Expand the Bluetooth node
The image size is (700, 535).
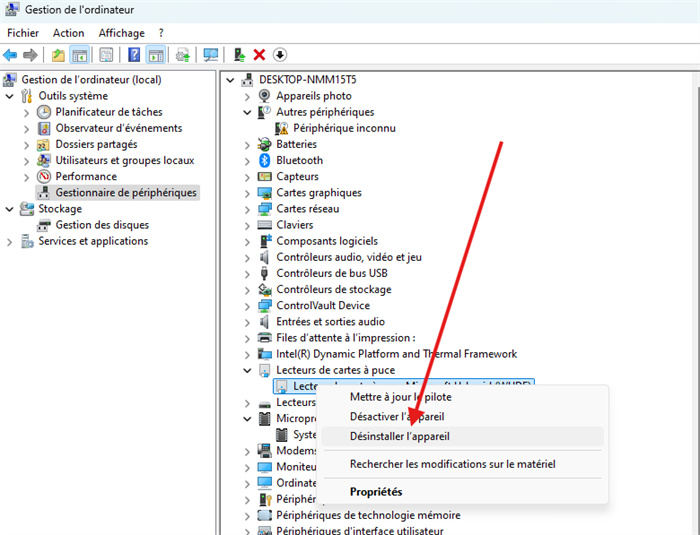click(247, 160)
